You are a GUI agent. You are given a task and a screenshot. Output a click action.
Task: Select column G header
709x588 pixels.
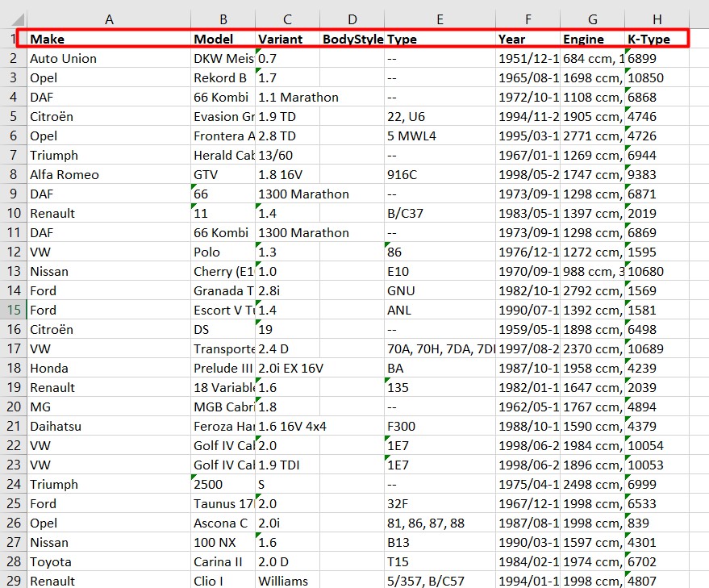click(592, 19)
